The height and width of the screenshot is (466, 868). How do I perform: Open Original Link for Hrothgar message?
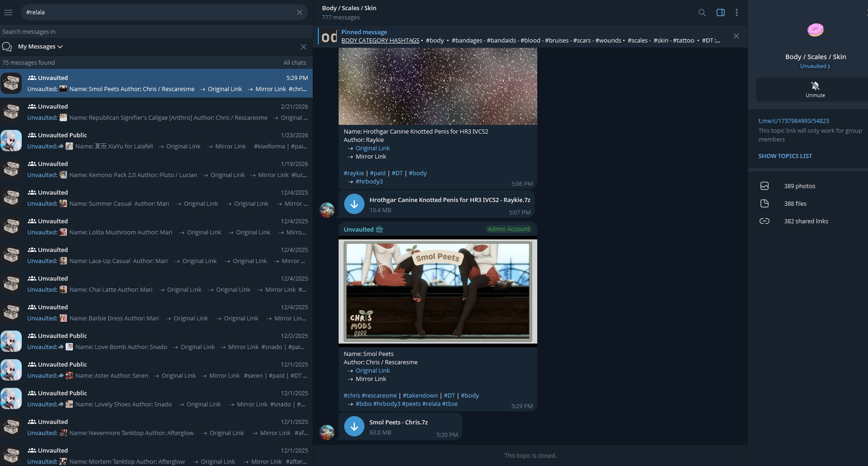click(373, 148)
